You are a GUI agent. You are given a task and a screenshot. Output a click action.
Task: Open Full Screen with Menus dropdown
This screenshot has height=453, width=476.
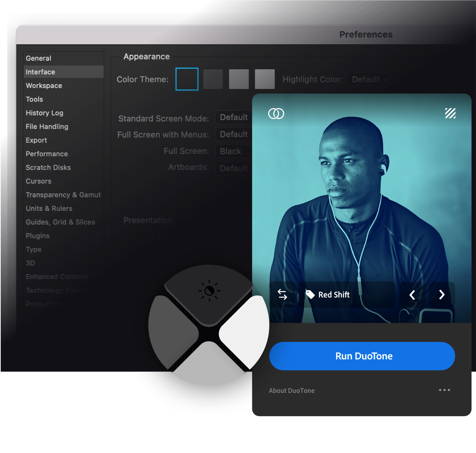click(x=234, y=134)
